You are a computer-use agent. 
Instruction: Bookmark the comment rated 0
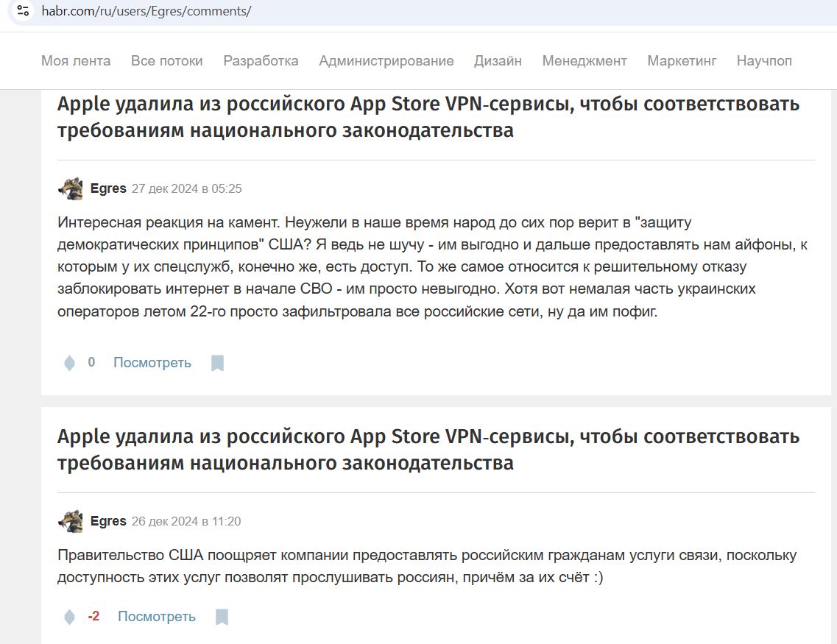[x=217, y=363]
